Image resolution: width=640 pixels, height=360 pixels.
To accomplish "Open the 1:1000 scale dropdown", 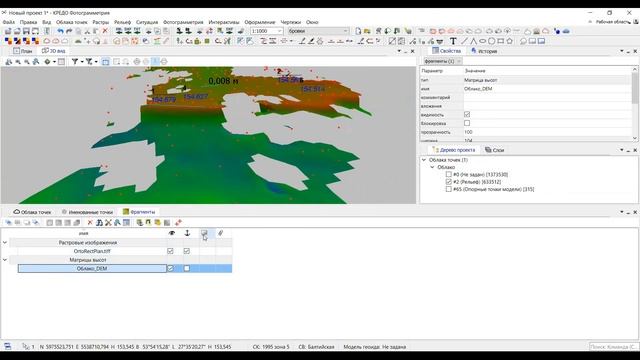I will [x=280, y=31].
